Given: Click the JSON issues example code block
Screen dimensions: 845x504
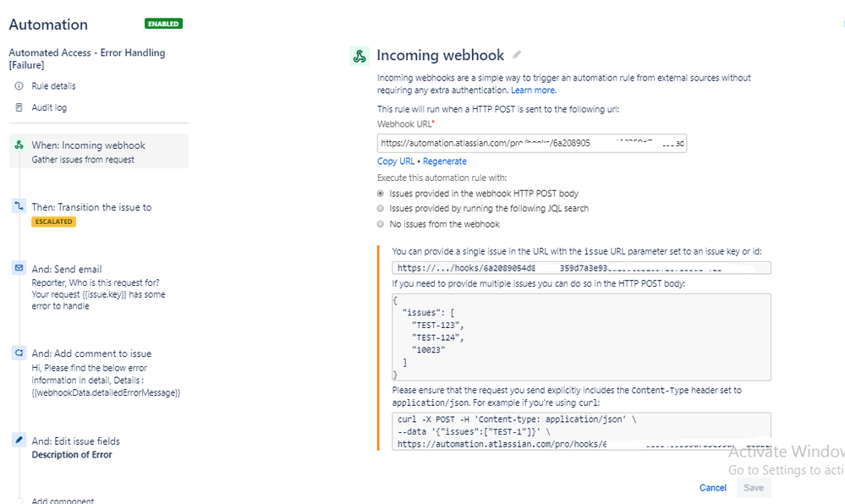Looking at the screenshot, I should coord(581,337).
